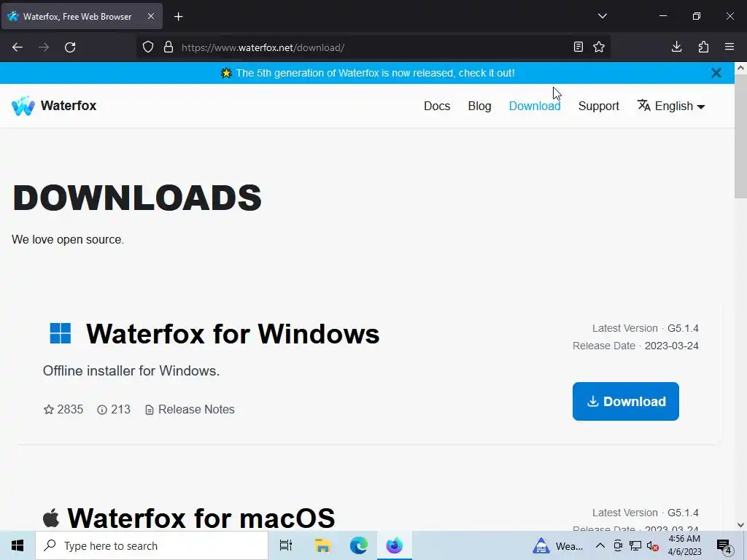Open File Explorer from the taskbar

tap(322, 545)
